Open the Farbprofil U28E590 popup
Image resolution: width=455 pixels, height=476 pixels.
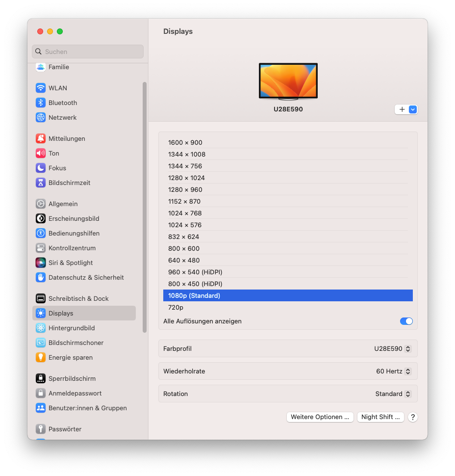393,349
